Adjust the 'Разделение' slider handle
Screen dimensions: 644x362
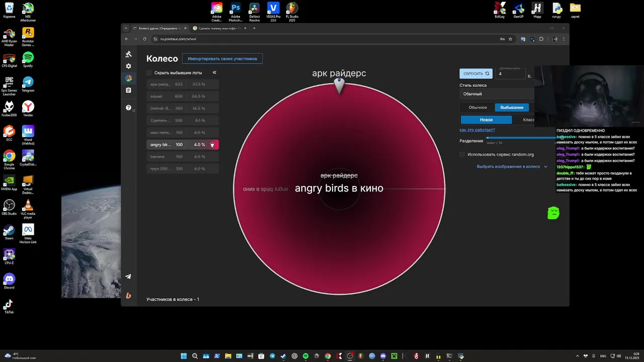coord(561,137)
